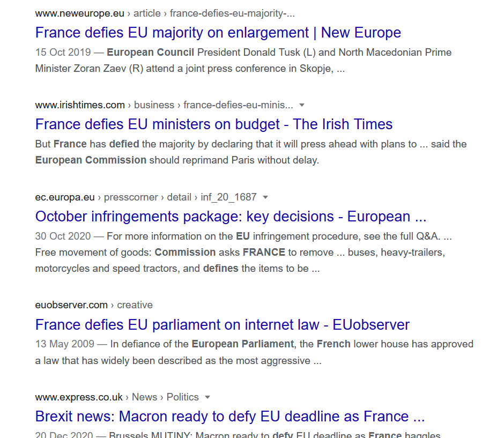Click the '30 Oct 2020' infringement snippet
Viewport: 504px width, 438px height.
[x=63, y=236]
